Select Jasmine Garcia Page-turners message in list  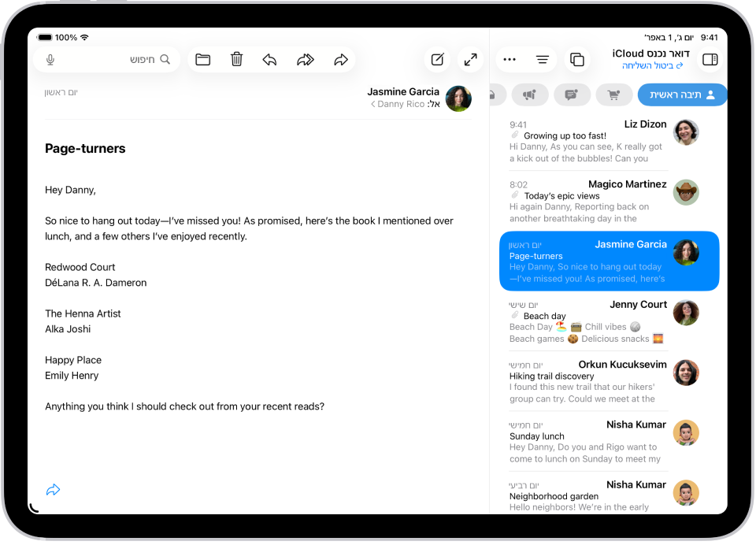[x=609, y=261]
